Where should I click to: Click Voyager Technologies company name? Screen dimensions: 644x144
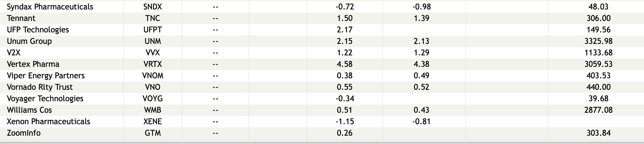point(45,98)
